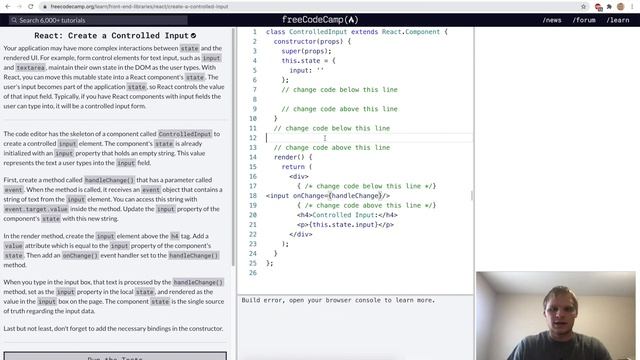640x360 pixels.
Task: Focus the browser address bar URL
Action: [140, 7]
